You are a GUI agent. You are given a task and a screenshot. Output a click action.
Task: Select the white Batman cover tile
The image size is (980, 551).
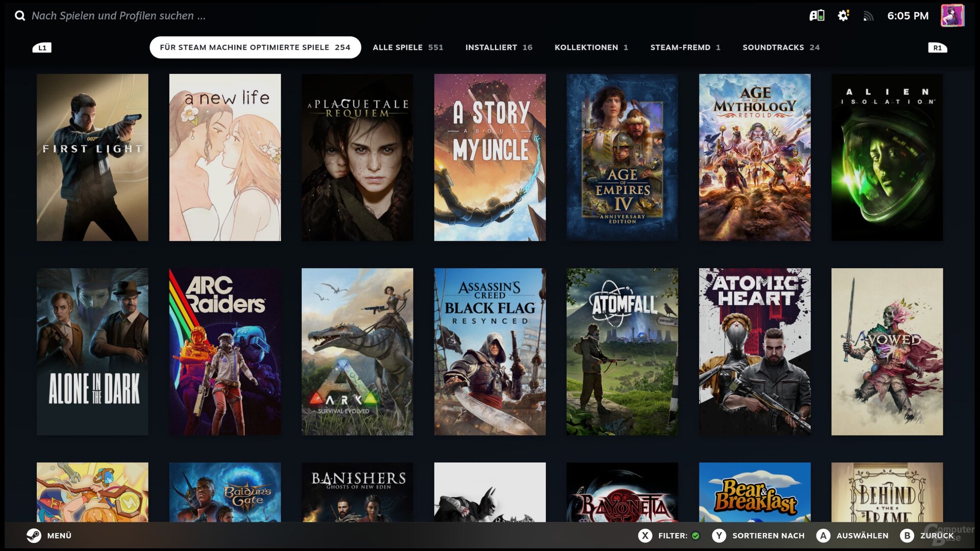[490, 492]
